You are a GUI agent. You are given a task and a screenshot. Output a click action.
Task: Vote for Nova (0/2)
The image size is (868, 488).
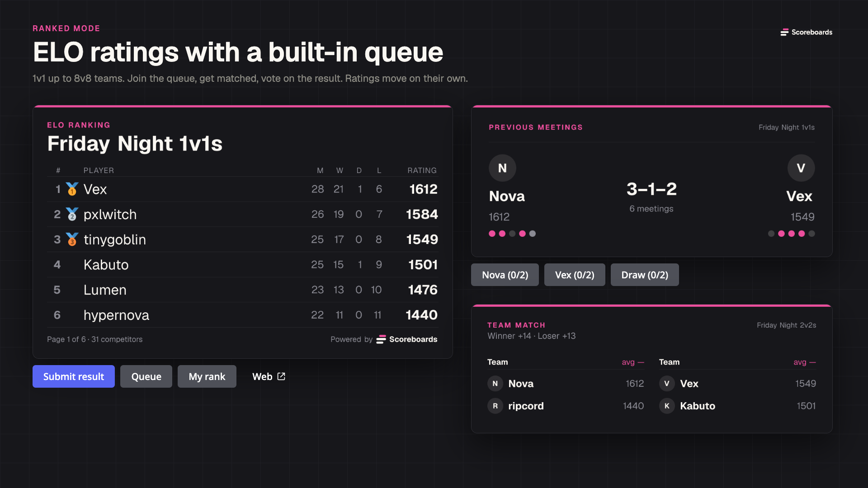505,275
